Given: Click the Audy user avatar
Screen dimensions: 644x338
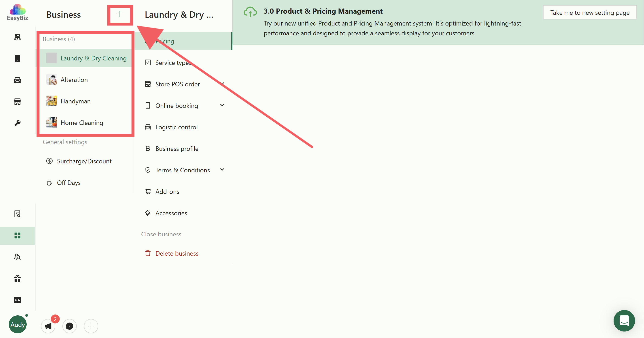Looking at the screenshot, I should pos(17,325).
